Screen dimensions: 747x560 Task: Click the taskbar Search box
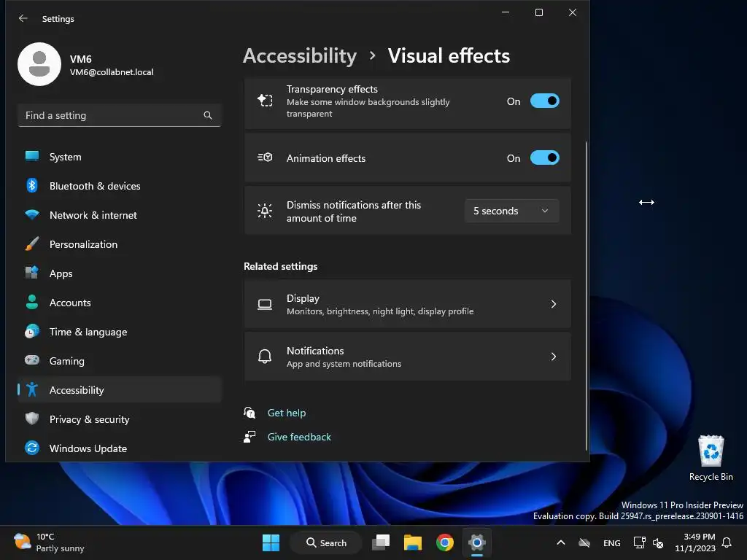pos(326,542)
